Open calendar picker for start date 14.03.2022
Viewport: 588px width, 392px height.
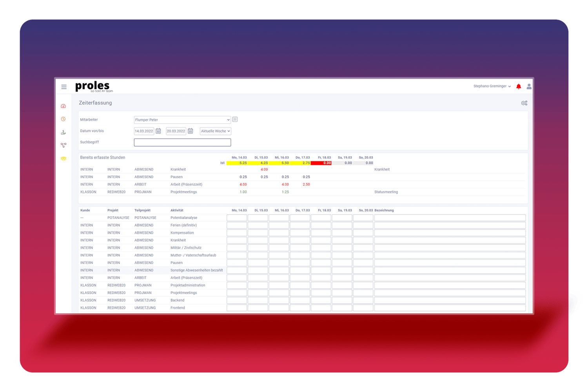[x=158, y=131]
